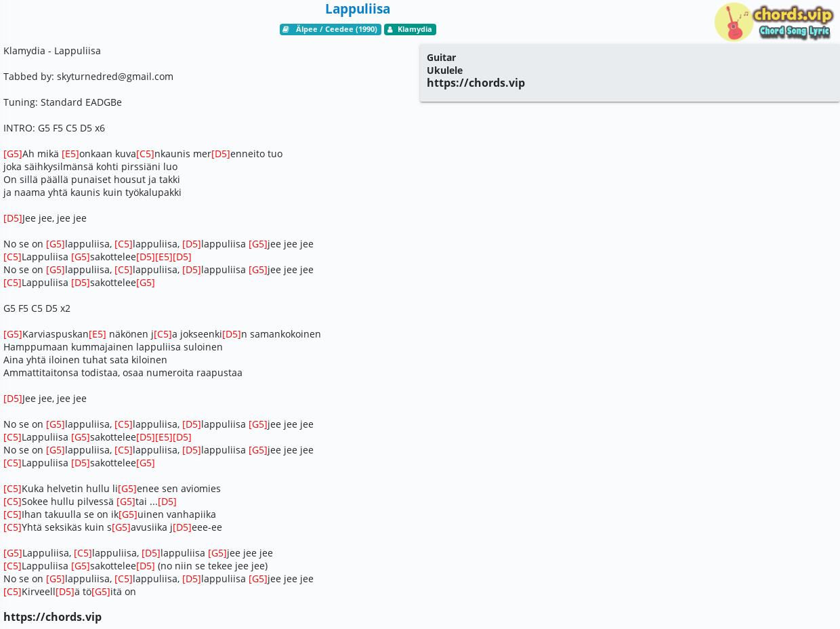The height and width of the screenshot is (629, 840).
Task: Click the Lappuliisa song title
Action: [358, 9]
